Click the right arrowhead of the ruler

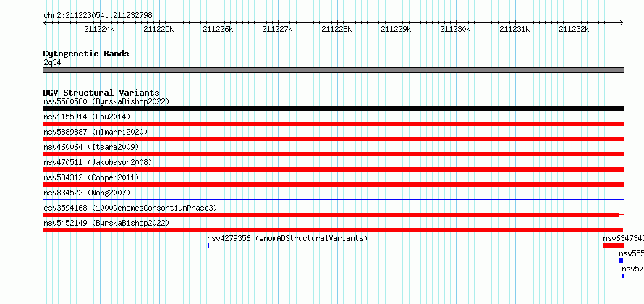(622, 22)
